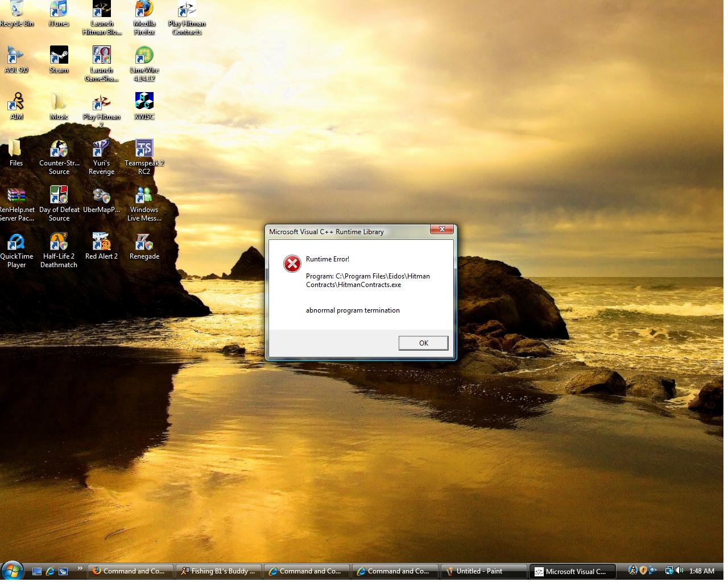Click the taskbar clock showing 1:48 AM
This screenshot has height=582, width=728.
pos(701,571)
